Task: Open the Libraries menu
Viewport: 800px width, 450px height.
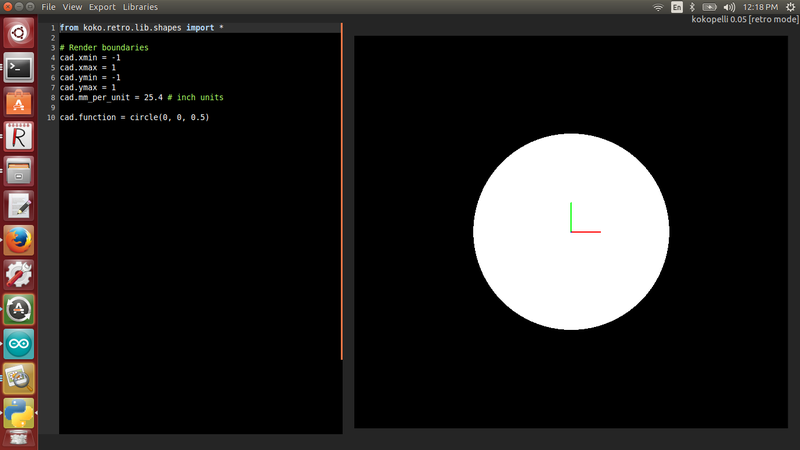Action: [140, 7]
